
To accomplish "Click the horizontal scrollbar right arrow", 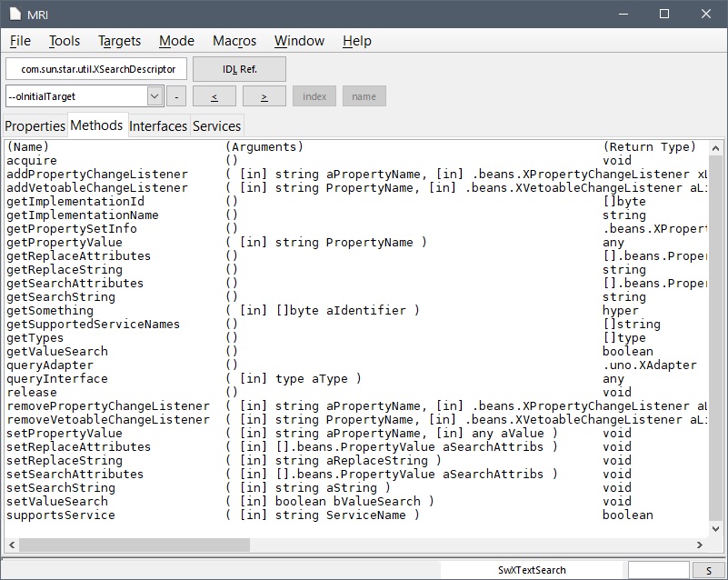I will tap(700, 545).
